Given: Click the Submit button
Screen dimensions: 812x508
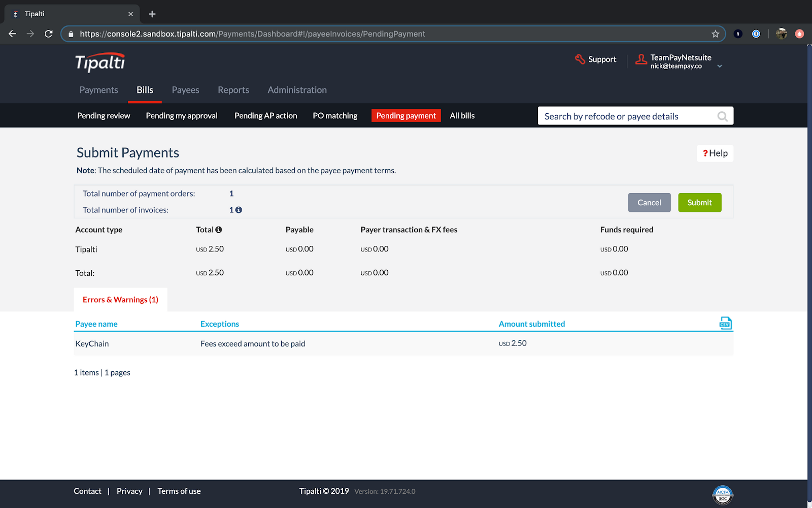Looking at the screenshot, I should pos(700,203).
